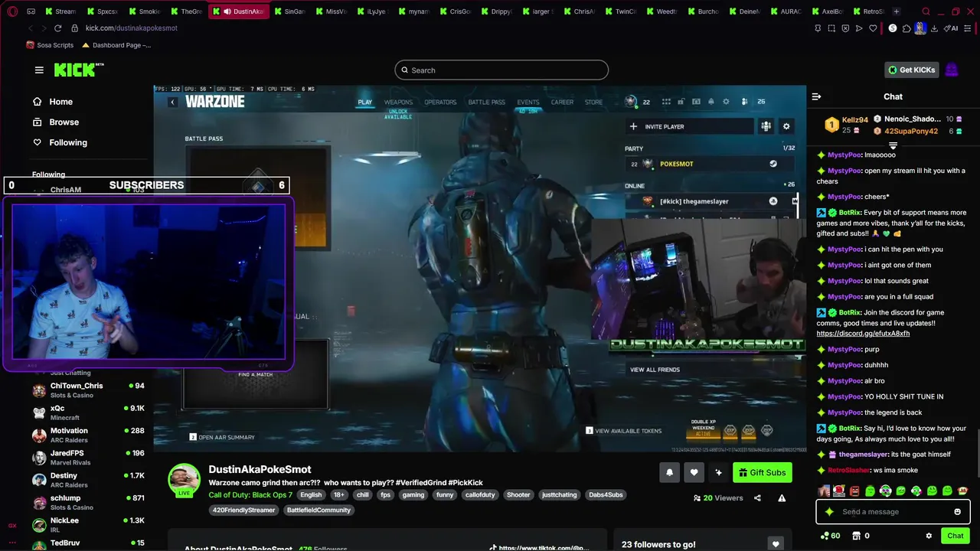Click the like heart on followers goal
This screenshot has height=551, width=980.
pyautogui.click(x=776, y=544)
